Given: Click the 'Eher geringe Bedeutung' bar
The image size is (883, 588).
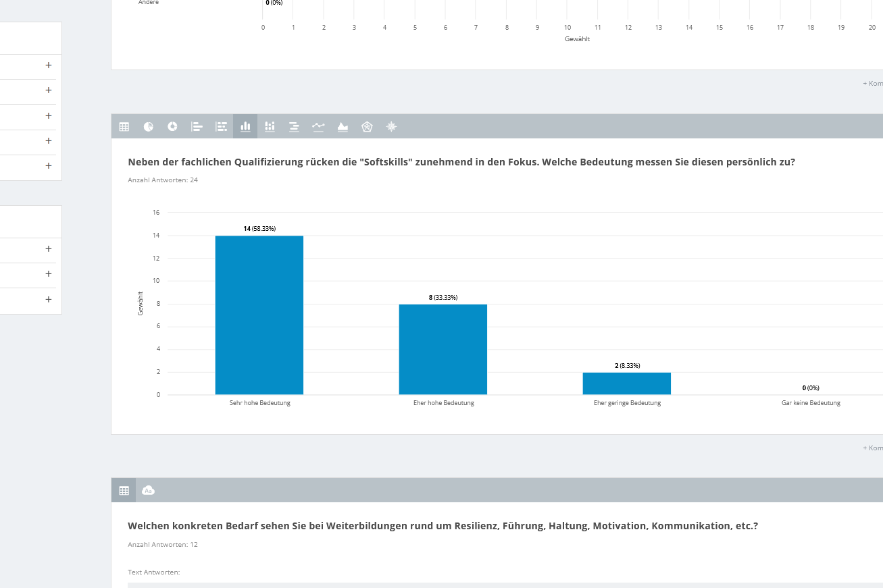Looking at the screenshot, I should coord(627,383).
